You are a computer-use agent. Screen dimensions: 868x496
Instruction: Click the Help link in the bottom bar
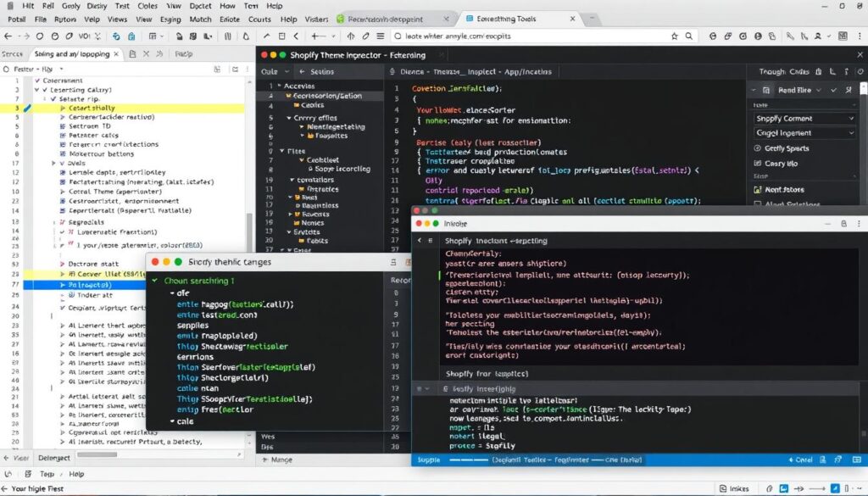click(x=76, y=474)
